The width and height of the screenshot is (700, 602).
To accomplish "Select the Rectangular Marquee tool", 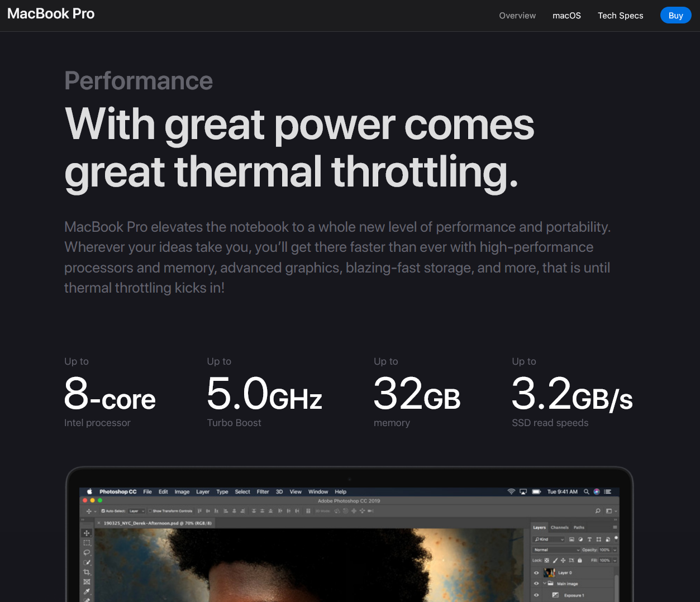I will click(87, 543).
